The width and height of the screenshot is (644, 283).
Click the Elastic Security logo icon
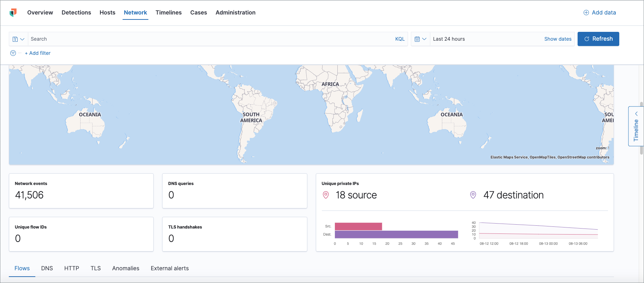point(13,13)
